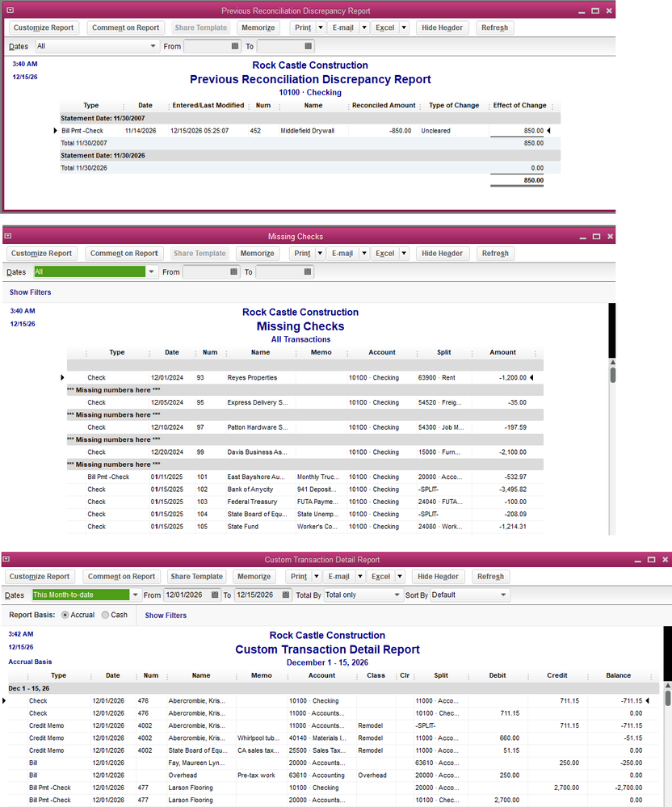
Task: Expand Dates dropdown in Missing Checks
Action: (x=151, y=271)
